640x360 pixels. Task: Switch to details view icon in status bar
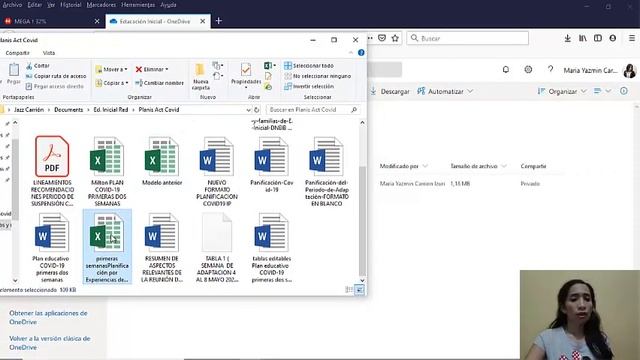click(x=349, y=290)
